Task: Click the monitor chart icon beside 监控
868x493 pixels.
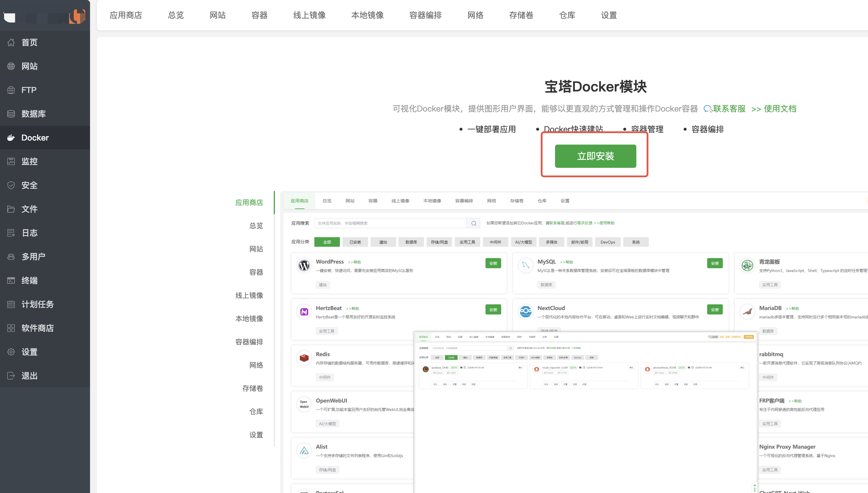Action: pyautogui.click(x=11, y=161)
